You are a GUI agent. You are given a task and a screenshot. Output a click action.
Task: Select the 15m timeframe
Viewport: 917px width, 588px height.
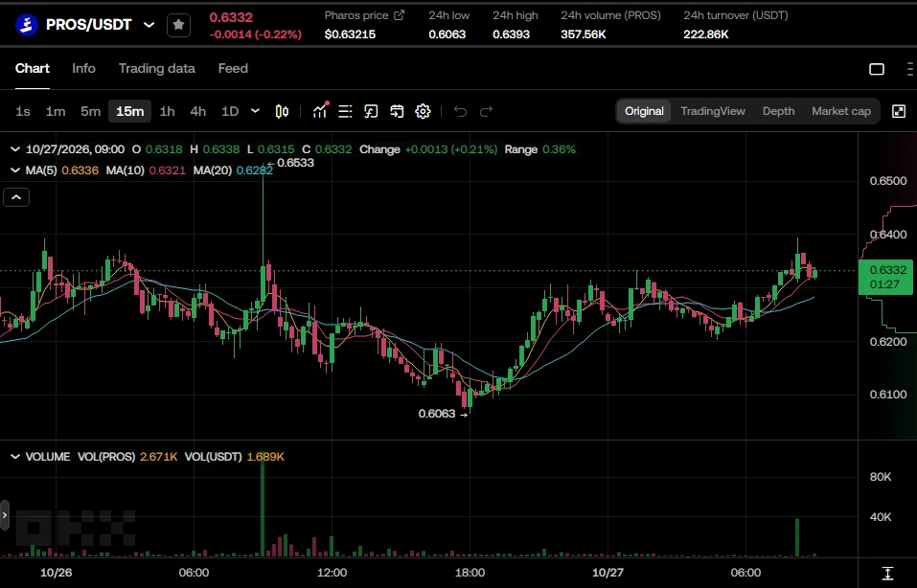click(129, 111)
